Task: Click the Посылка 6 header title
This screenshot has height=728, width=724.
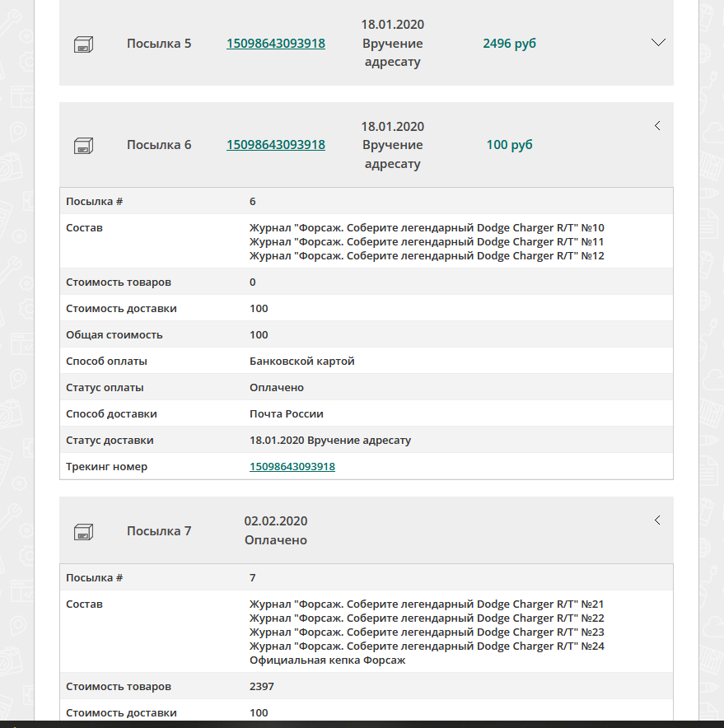Action: (x=159, y=145)
